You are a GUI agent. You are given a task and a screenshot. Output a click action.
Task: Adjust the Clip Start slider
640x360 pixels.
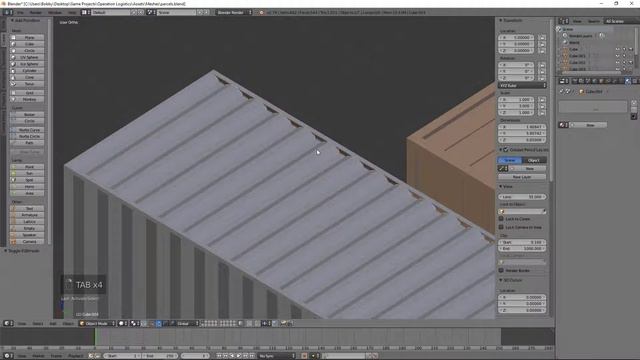522,242
